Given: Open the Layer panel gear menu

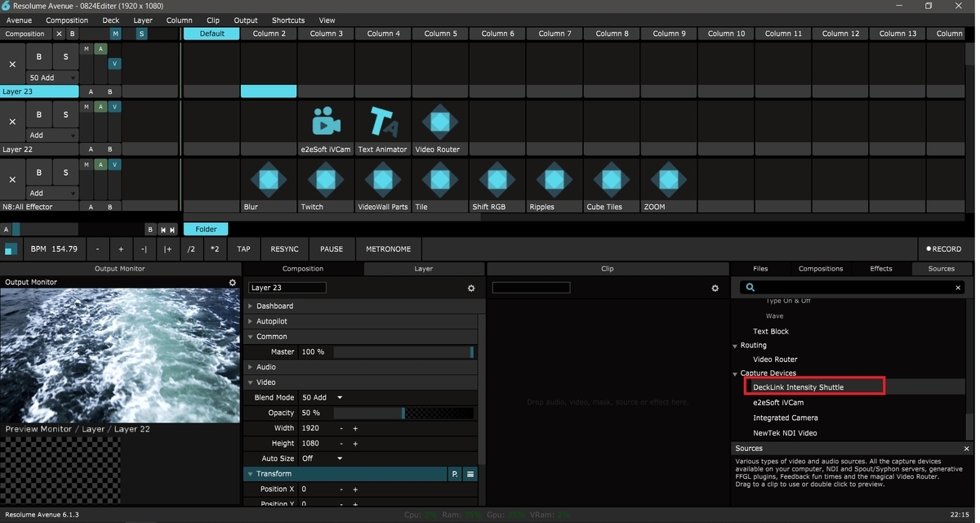Looking at the screenshot, I should pos(471,288).
